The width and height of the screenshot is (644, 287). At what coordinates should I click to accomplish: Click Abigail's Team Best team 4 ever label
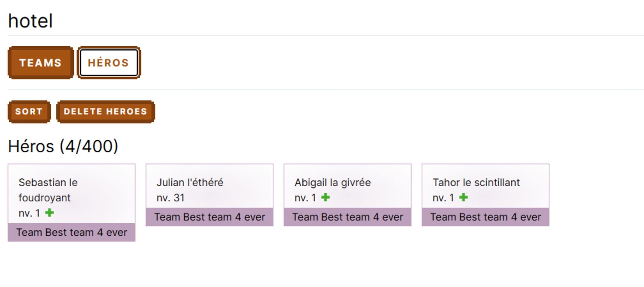point(347,217)
